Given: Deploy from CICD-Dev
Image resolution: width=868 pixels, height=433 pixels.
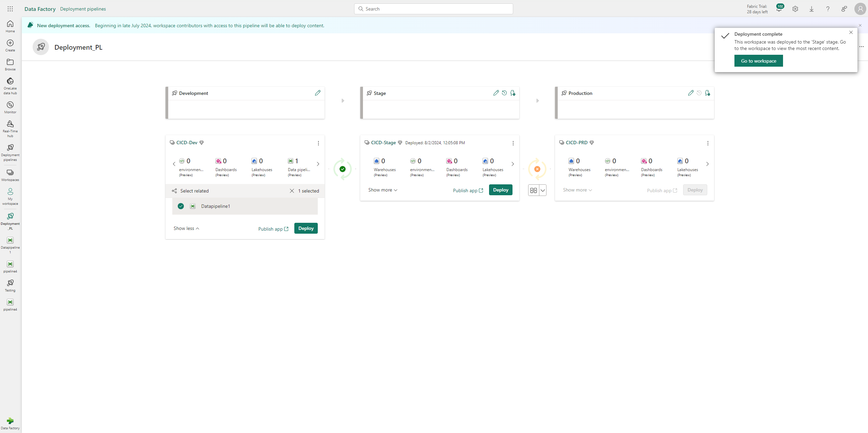Looking at the screenshot, I should coord(306,228).
